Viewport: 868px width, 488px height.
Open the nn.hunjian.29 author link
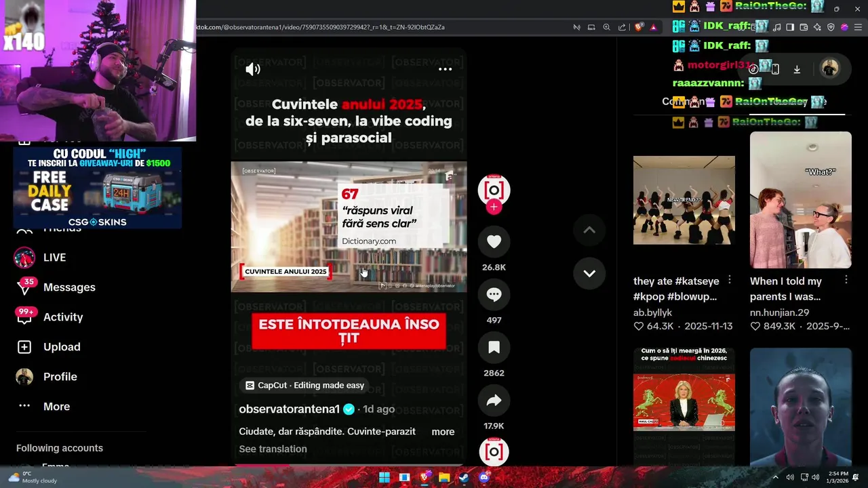[779, 312]
